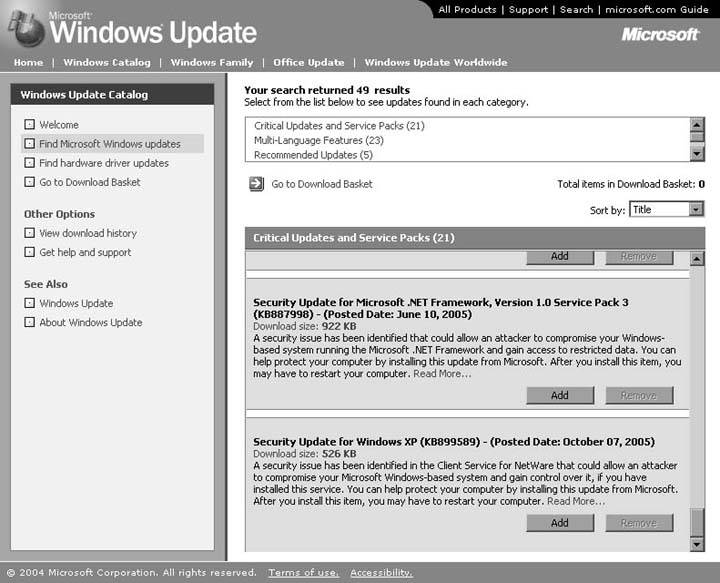Open View download history link
The width and height of the screenshot is (720, 583).
click(x=88, y=233)
